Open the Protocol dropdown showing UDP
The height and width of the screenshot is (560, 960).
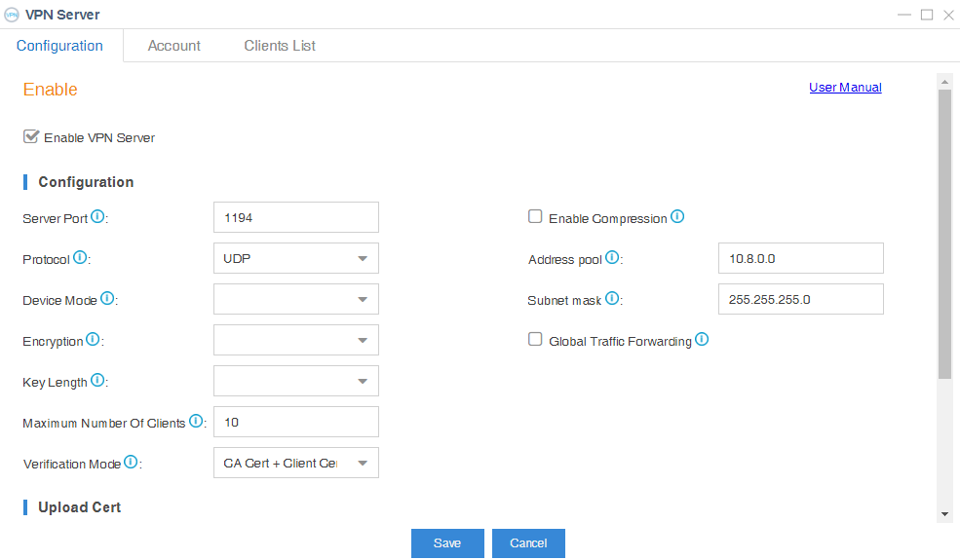click(x=295, y=259)
